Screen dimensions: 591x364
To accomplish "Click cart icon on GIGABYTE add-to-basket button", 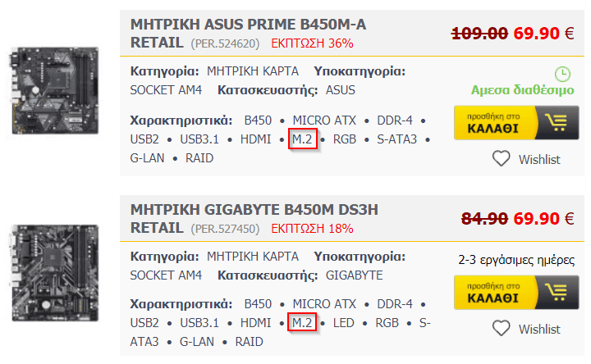I will (556, 293).
